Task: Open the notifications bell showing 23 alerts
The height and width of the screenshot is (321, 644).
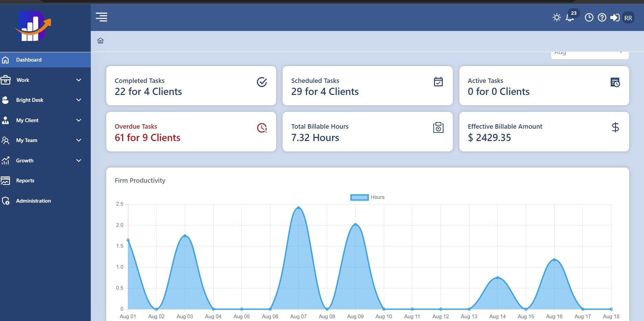Action: pyautogui.click(x=570, y=18)
